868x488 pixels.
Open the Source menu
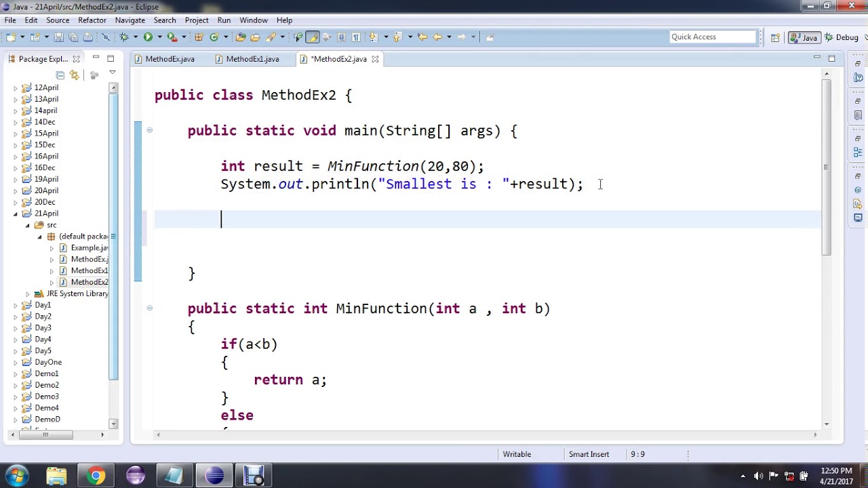(x=58, y=20)
